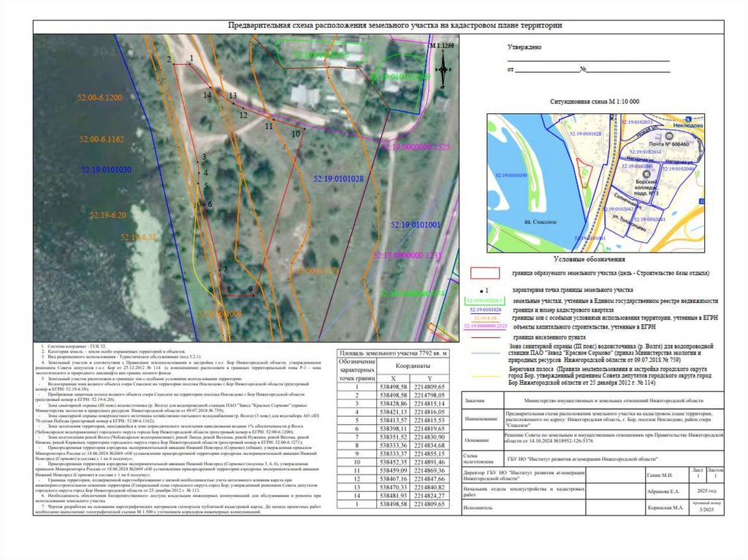
Task: Open the situational scheme map thumbnail
Action: point(595,183)
